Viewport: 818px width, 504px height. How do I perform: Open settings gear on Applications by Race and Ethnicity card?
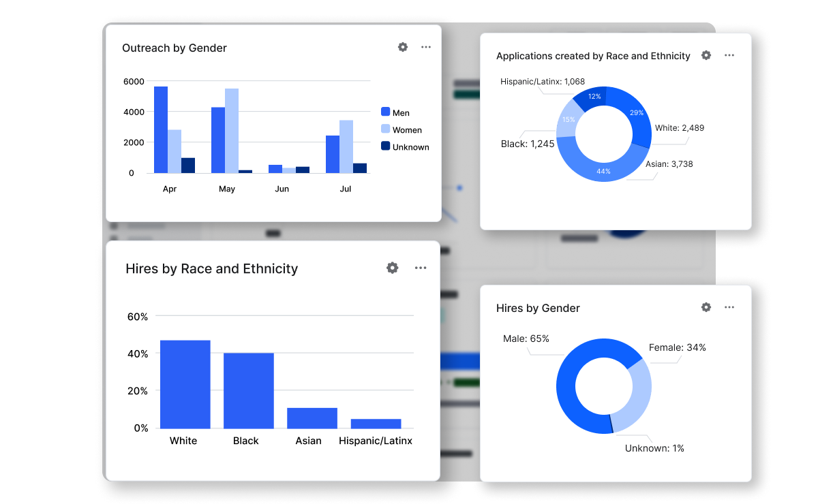tap(706, 55)
